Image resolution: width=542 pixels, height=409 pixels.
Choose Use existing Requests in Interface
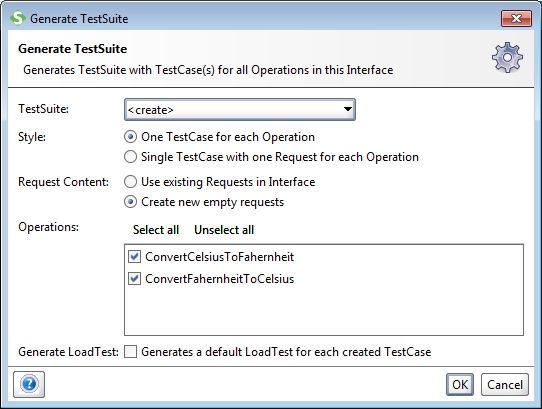click(x=130, y=182)
